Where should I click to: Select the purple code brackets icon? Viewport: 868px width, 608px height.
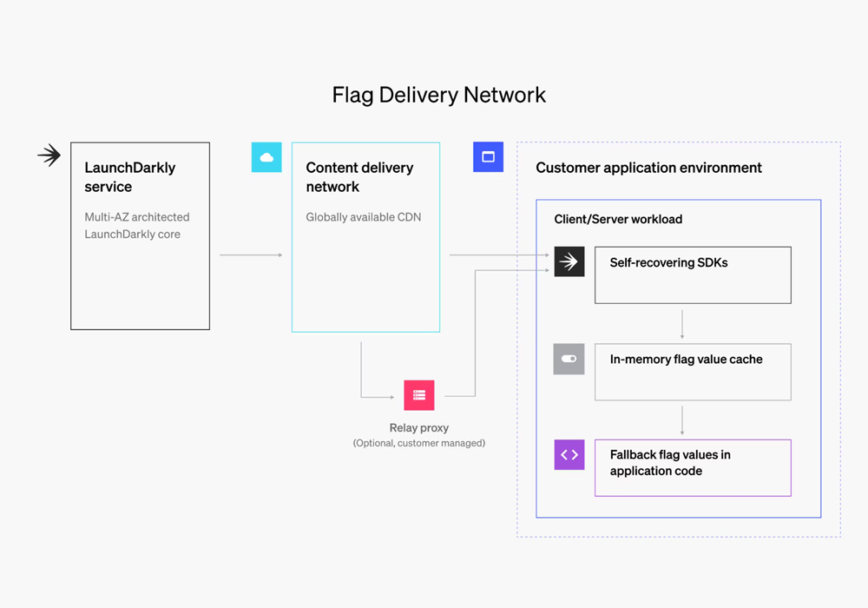pos(569,454)
